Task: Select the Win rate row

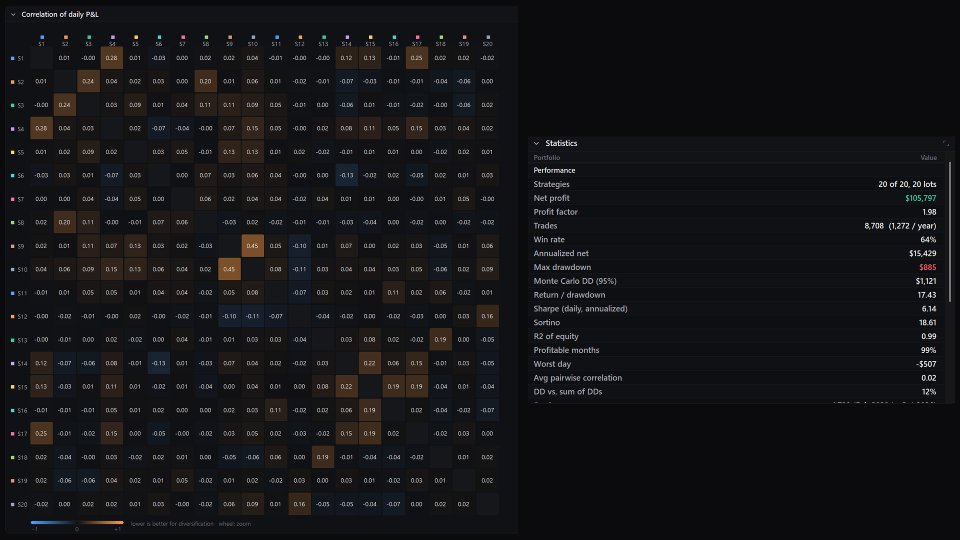Action: pyautogui.click(x=735, y=239)
